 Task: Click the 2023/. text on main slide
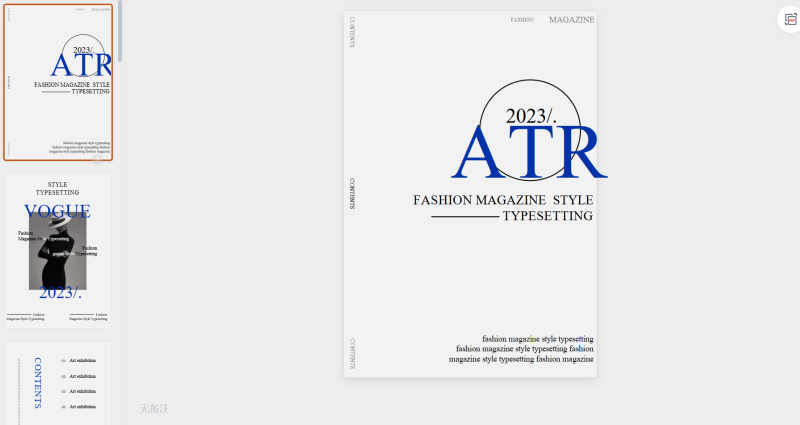coord(531,116)
